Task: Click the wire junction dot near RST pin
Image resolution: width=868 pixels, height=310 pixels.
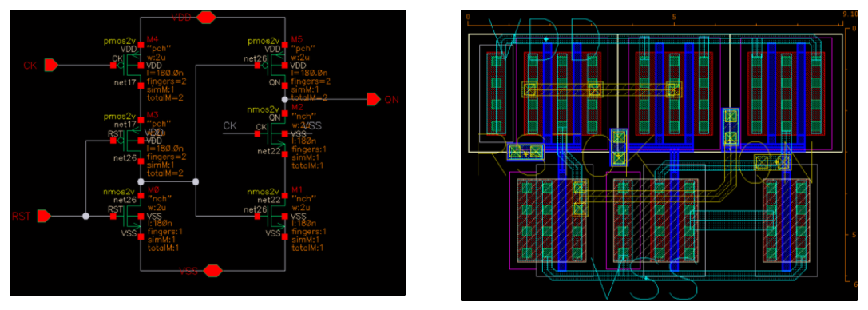Action: [x=85, y=216]
